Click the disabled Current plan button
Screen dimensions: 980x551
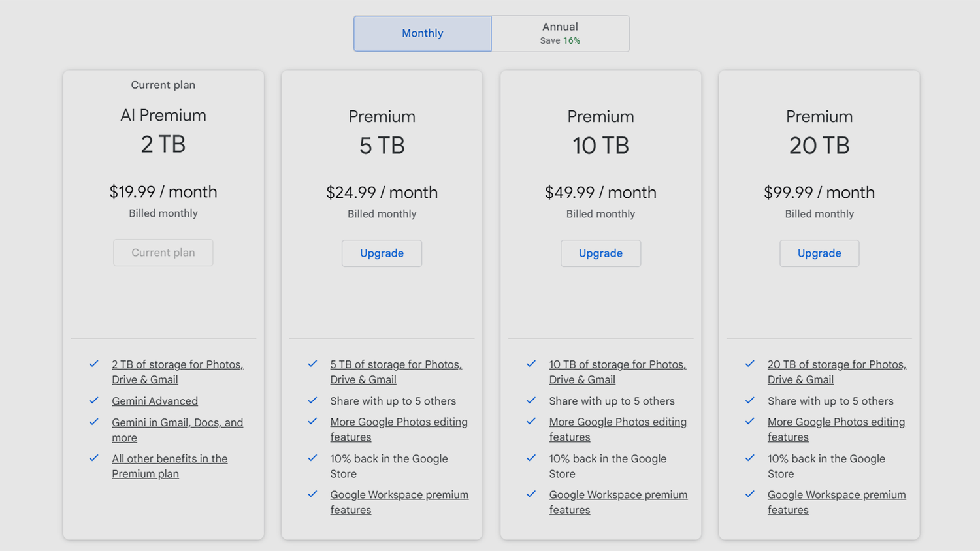(x=163, y=253)
